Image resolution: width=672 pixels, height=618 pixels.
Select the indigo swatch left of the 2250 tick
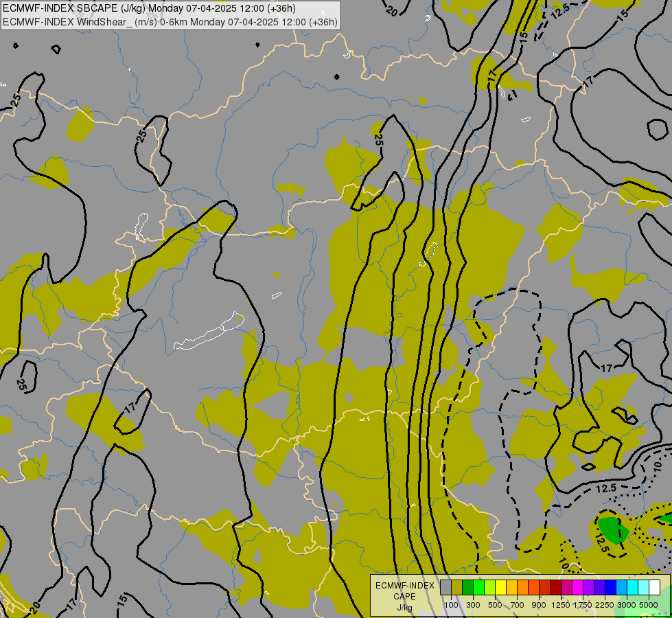pos(599,588)
